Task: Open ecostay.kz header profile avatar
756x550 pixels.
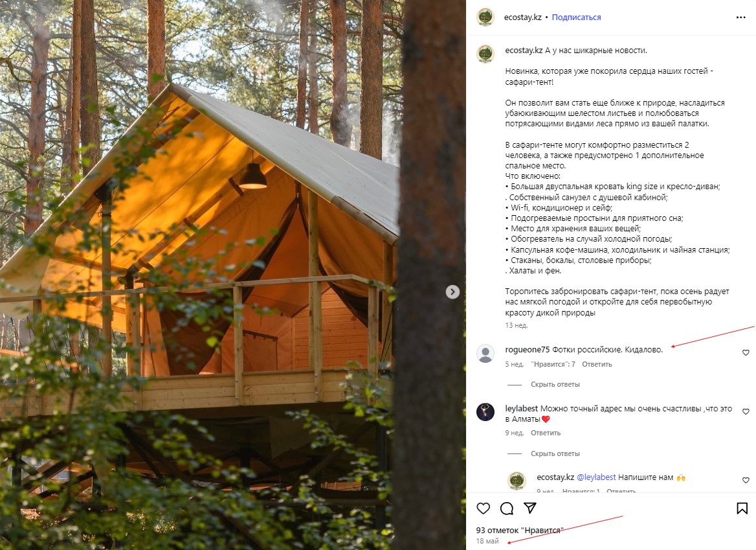Action: coord(485,17)
